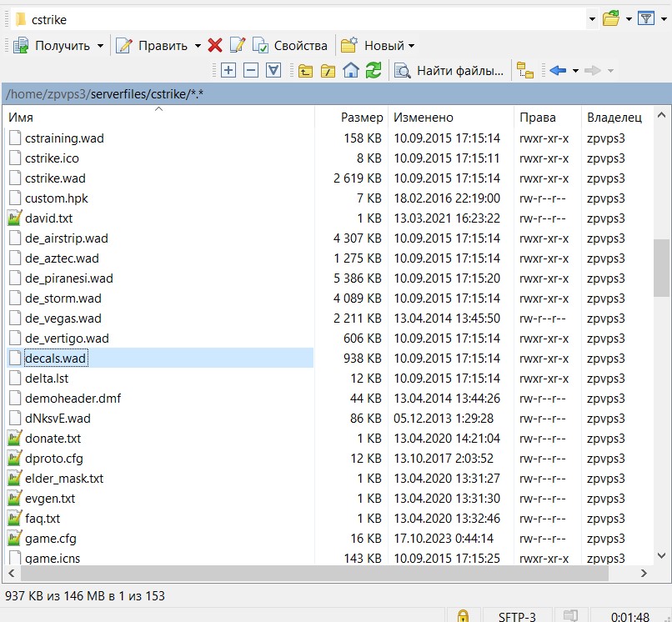The height and width of the screenshot is (622, 672).
Task: Select the highlighted file decals.wad
Action: 56,358
